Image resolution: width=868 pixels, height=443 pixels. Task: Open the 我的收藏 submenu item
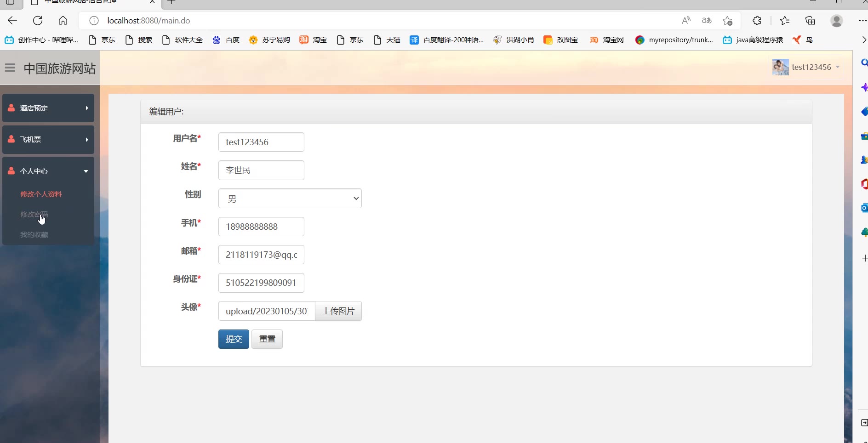click(x=34, y=234)
